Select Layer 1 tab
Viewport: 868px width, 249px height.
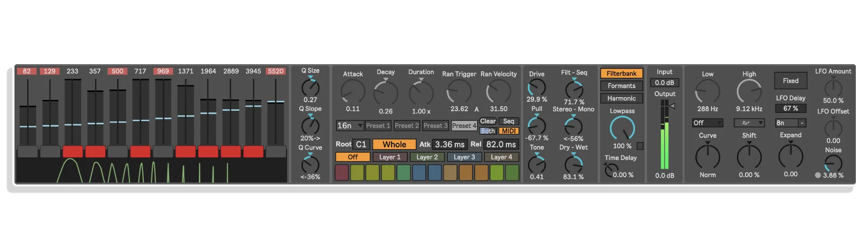[390, 157]
